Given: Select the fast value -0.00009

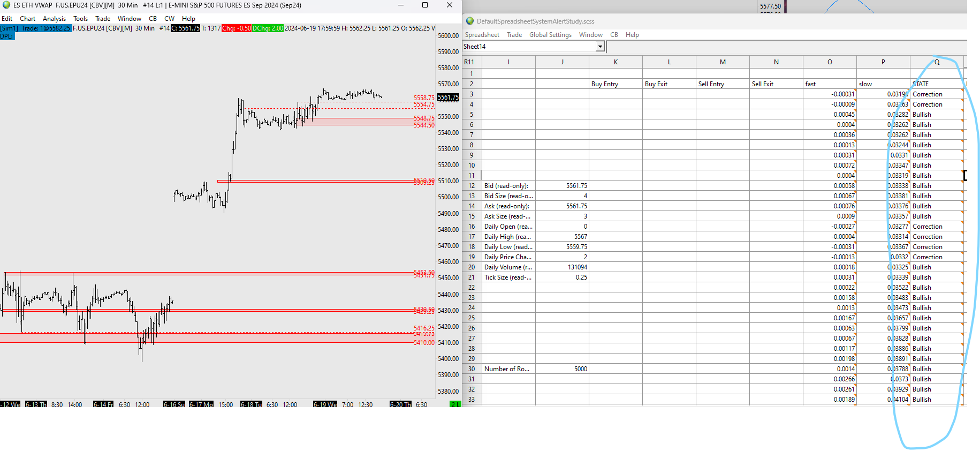Looking at the screenshot, I should pos(830,104).
